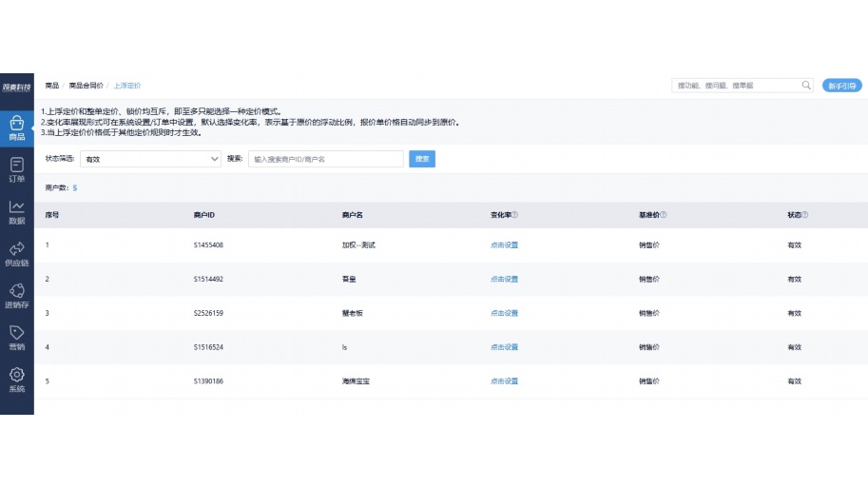Click merchant name 蟹老板

click(353, 313)
